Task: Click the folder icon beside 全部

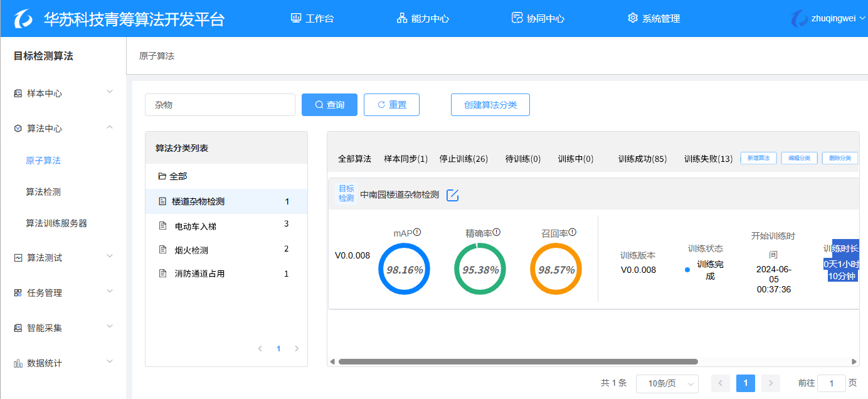Action: (162, 177)
